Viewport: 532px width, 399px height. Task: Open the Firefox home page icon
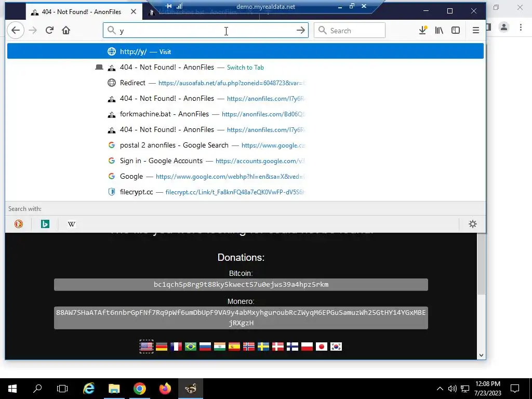[x=66, y=31]
